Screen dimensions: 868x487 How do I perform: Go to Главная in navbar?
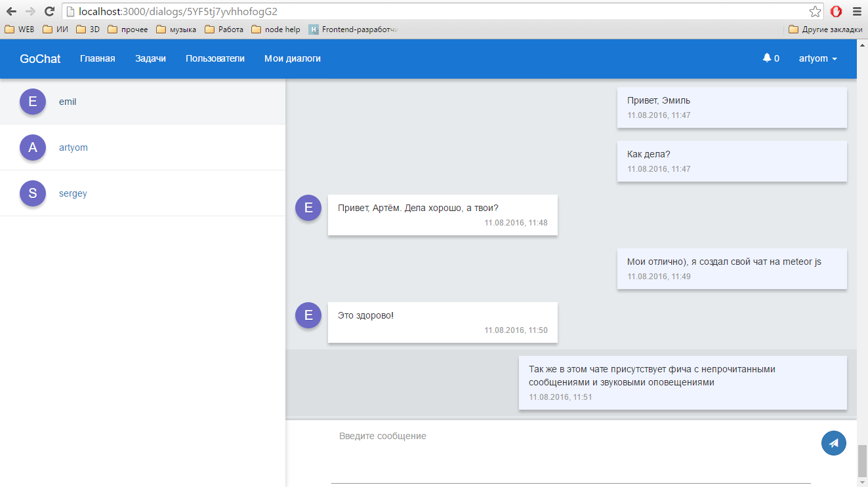[x=98, y=58]
